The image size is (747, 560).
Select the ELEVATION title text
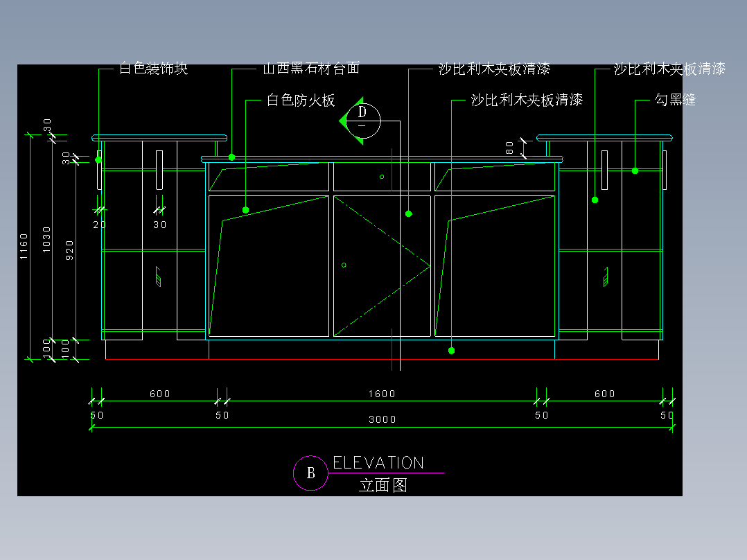[379, 462]
